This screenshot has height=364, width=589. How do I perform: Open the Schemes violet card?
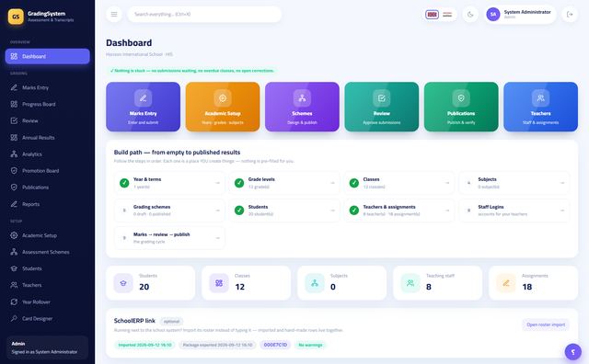click(x=302, y=107)
